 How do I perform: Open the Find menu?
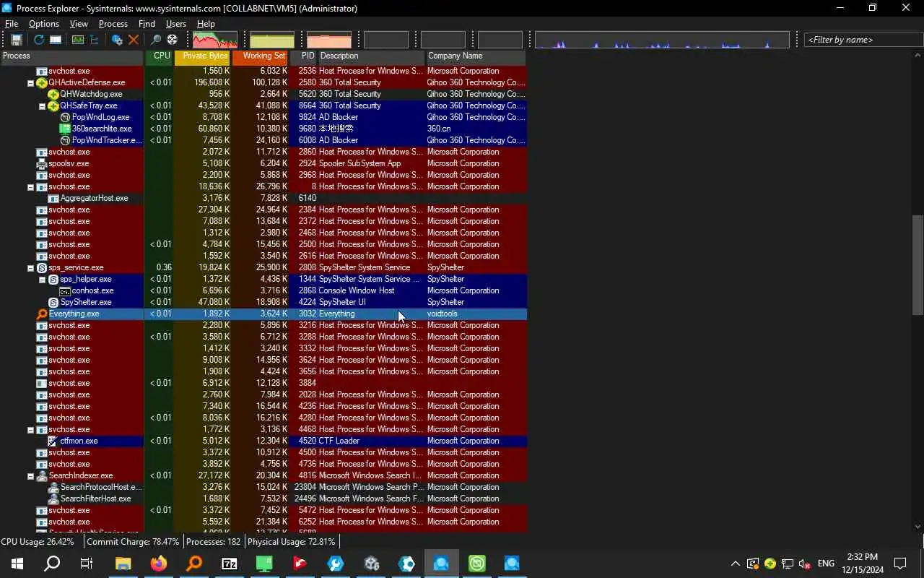[x=147, y=24]
